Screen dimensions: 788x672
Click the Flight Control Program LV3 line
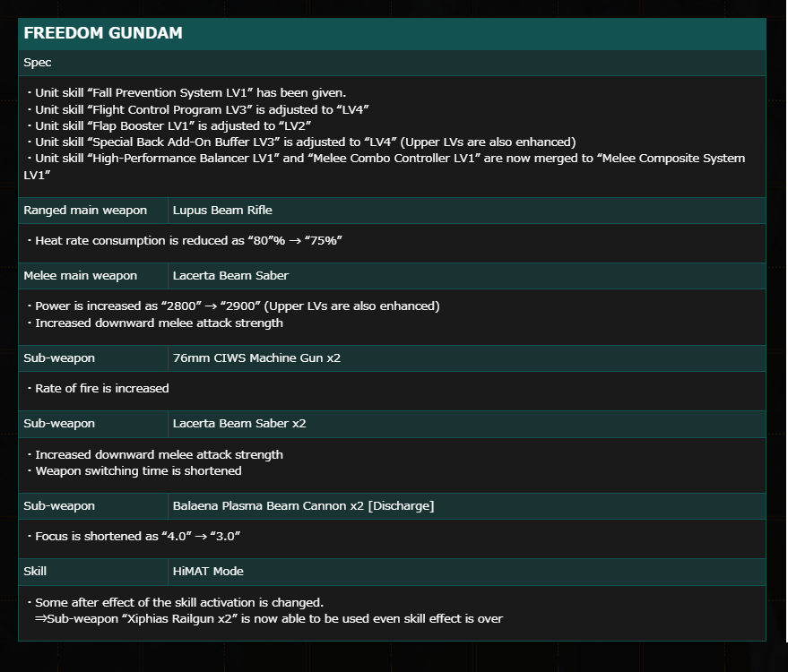click(x=198, y=109)
